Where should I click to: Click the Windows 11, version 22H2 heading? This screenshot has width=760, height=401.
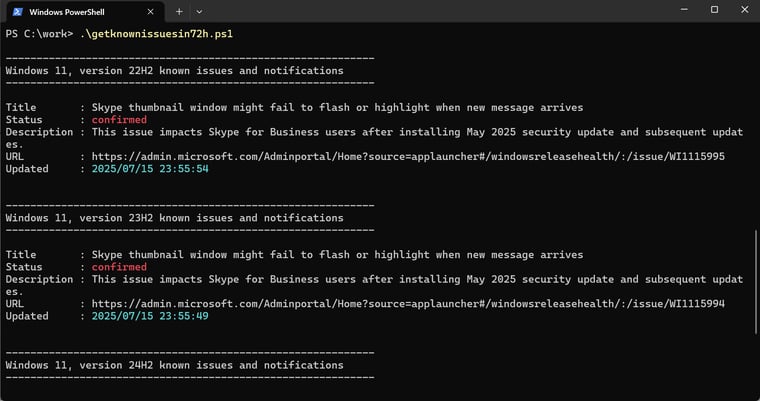(x=174, y=71)
